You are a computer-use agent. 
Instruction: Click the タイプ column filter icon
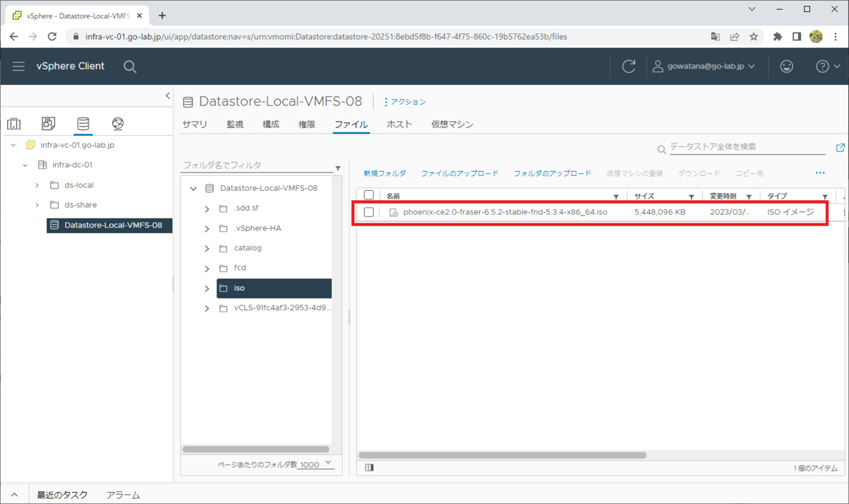(x=824, y=197)
